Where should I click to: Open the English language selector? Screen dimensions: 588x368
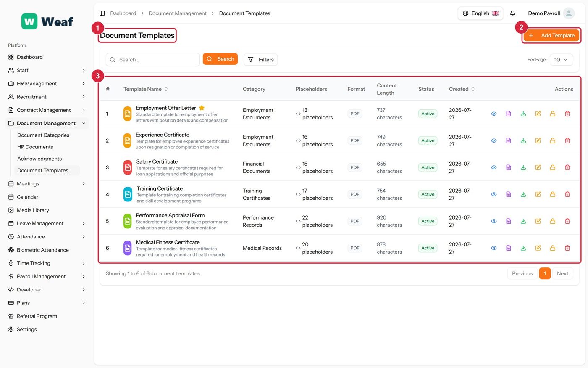click(480, 13)
